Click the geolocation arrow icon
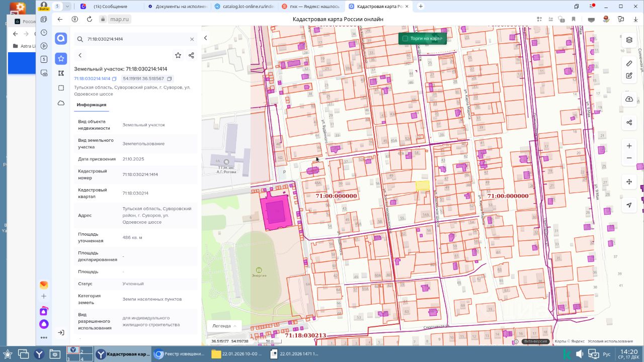This screenshot has height=362, width=644. coord(629,205)
